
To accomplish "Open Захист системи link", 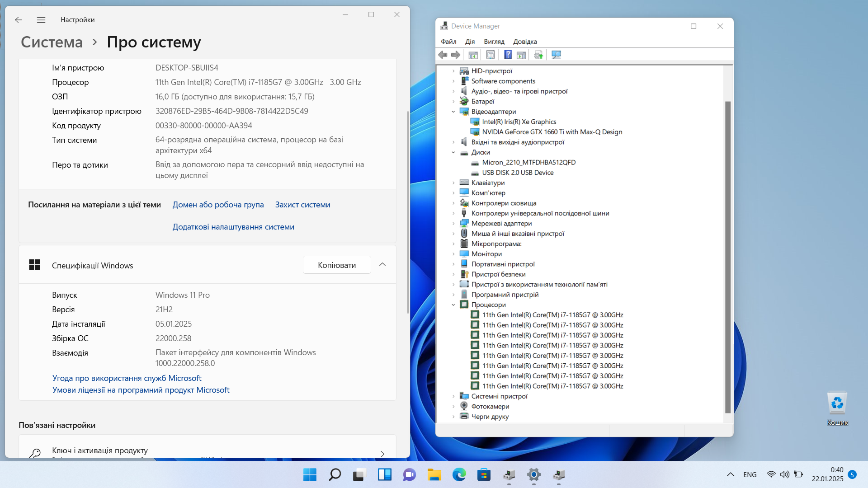I will click(x=302, y=205).
